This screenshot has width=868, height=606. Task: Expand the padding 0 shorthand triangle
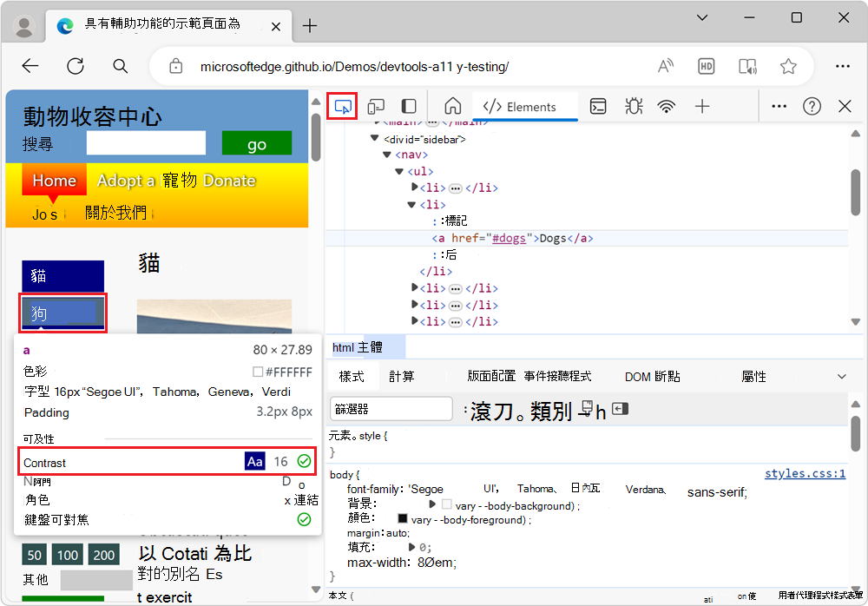coord(411,547)
